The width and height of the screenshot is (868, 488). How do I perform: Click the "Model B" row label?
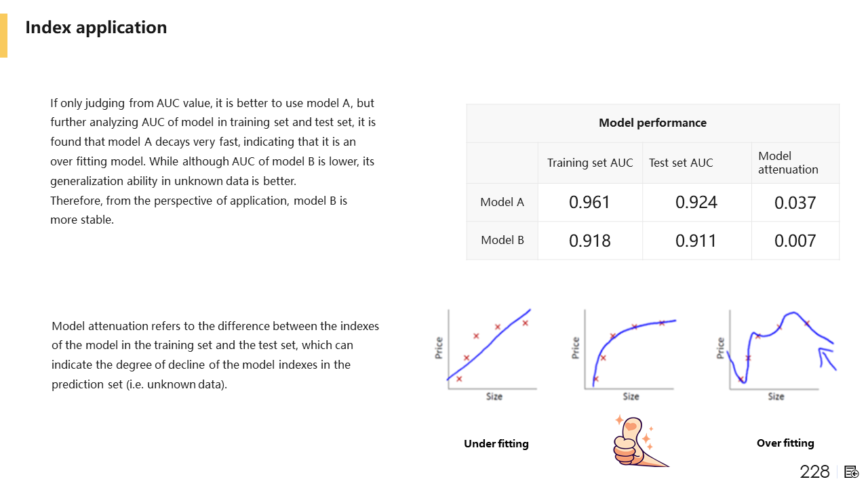(x=502, y=240)
